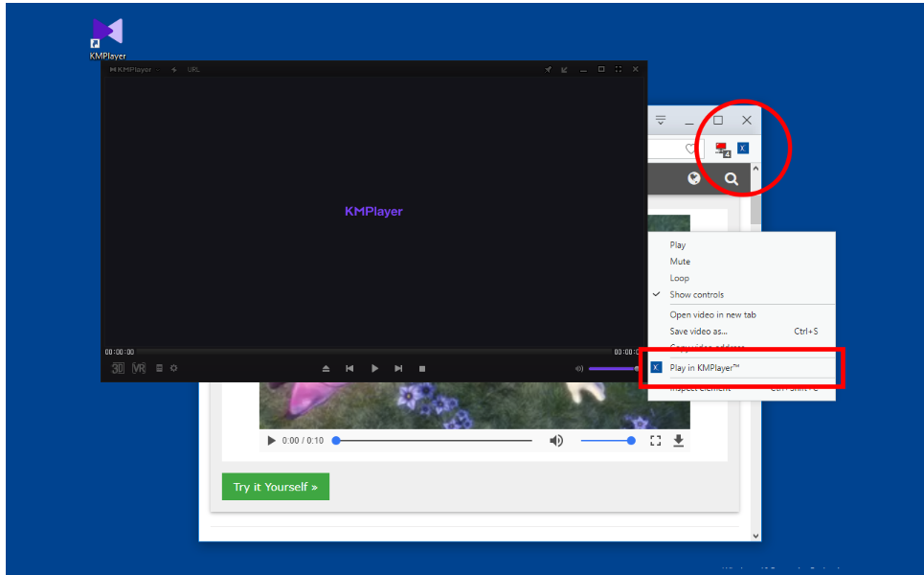
Task: Play the webpage video using its play button
Action: pos(271,441)
